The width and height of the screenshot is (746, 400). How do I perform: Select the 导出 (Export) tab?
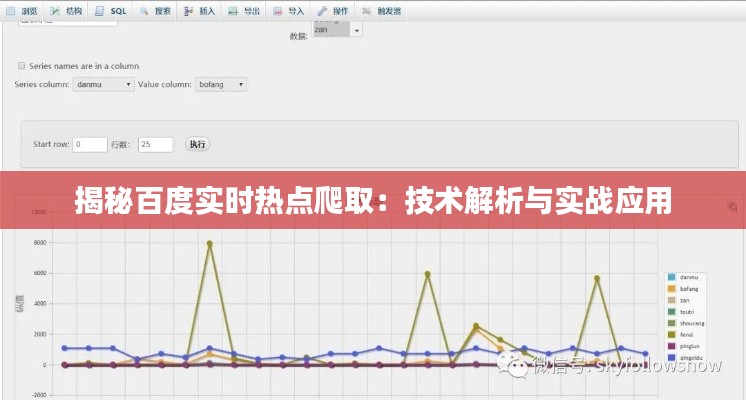coord(244,10)
